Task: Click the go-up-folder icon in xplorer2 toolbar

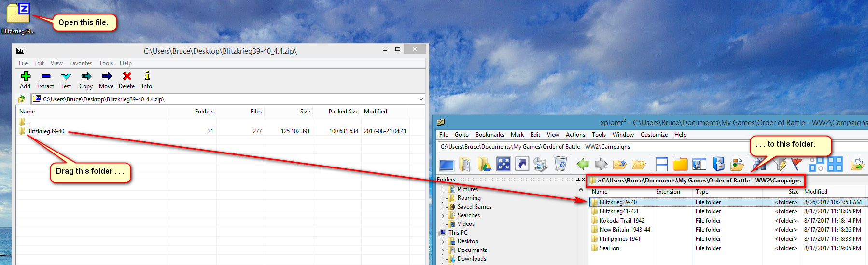Action: 620,165
